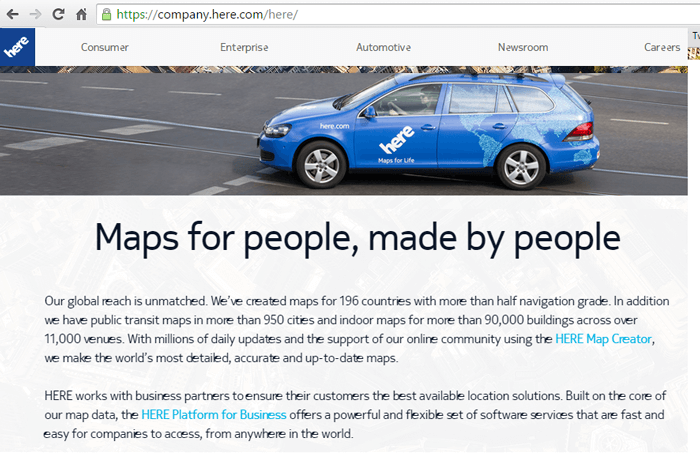
Task: Follow the HERE Platform for Business link
Action: (214, 415)
